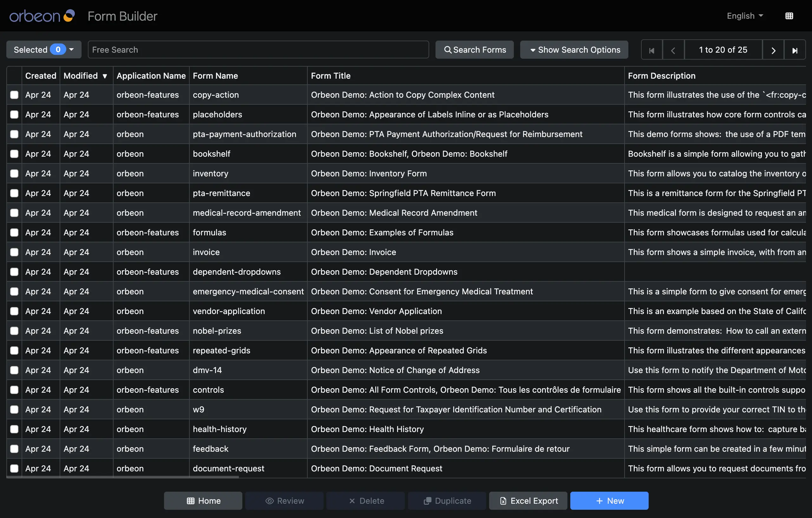Click 'Orbeon Demo: Inventory Form' title
812x518 pixels.
(369, 173)
